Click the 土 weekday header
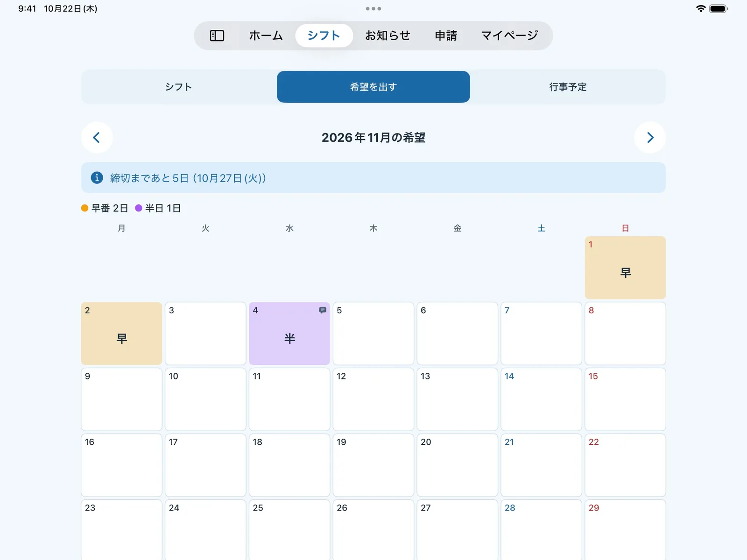This screenshot has width=747, height=560. click(x=541, y=228)
